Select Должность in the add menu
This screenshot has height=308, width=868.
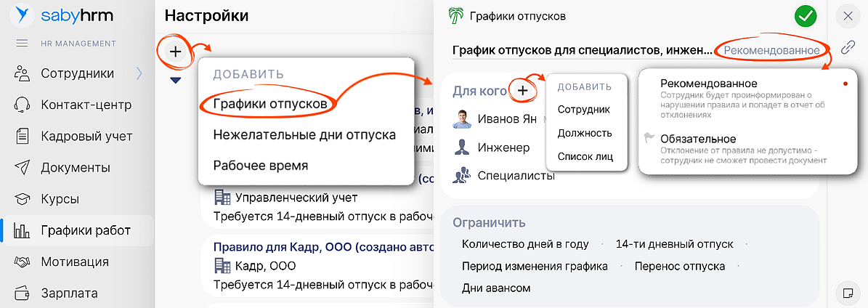click(585, 133)
